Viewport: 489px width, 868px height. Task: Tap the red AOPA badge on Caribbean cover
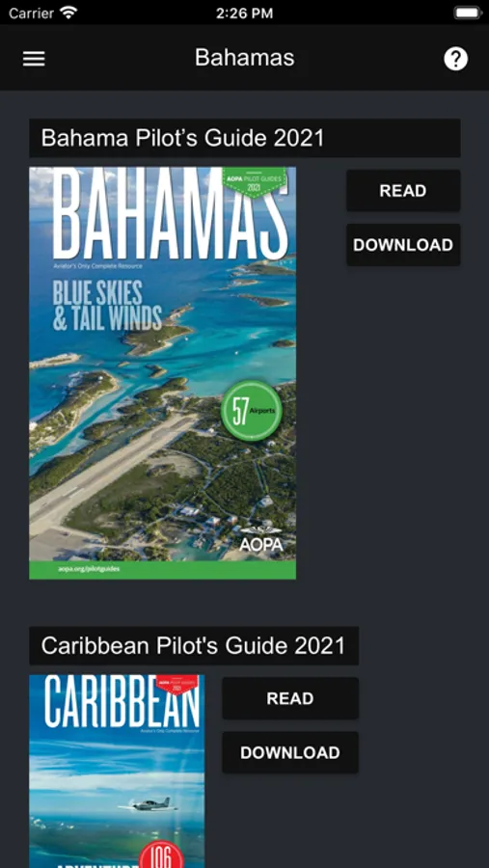pos(177,684)
